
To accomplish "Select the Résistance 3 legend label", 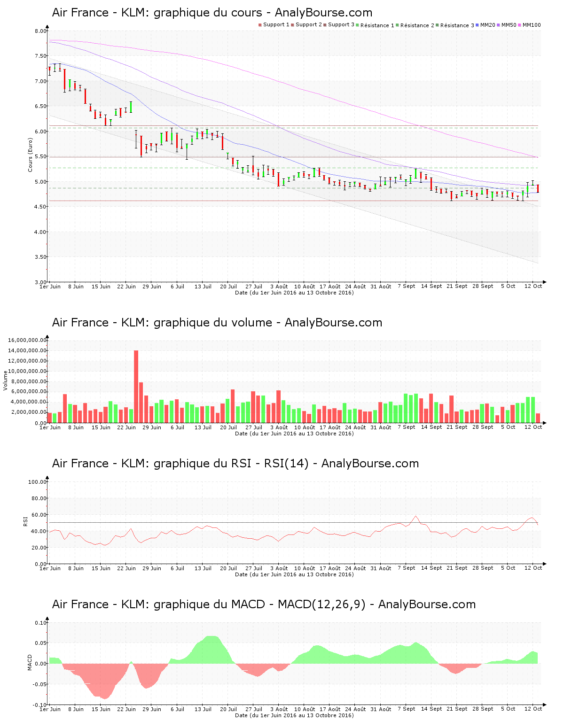I will (x=457, y=25).
